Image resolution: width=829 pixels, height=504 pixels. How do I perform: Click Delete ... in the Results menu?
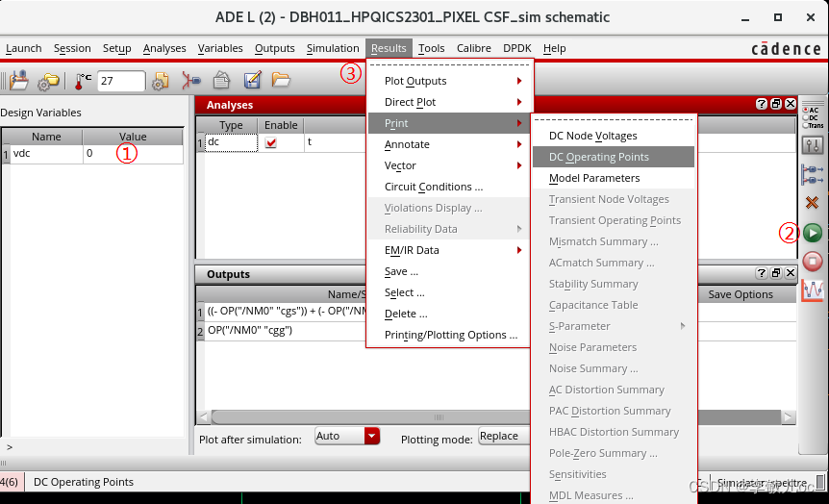(x=449, y=314)
